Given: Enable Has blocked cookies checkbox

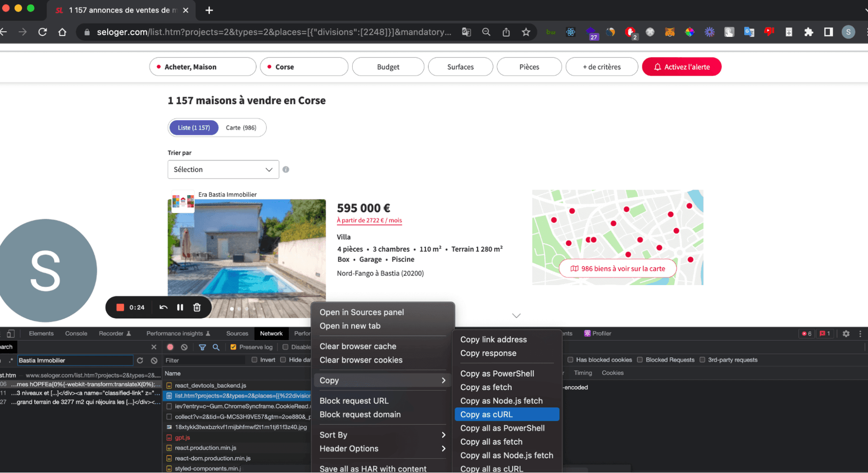Looking at the screenshot, I should pyautogui.click(x=571, y=360).
